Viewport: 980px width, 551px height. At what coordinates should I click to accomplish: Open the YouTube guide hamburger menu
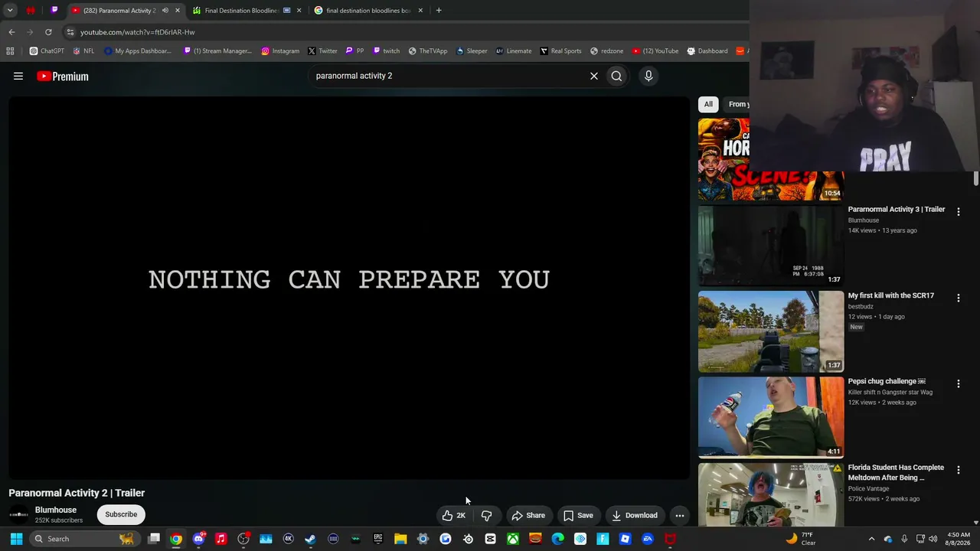pyautogui.click(x=18, y=76)
